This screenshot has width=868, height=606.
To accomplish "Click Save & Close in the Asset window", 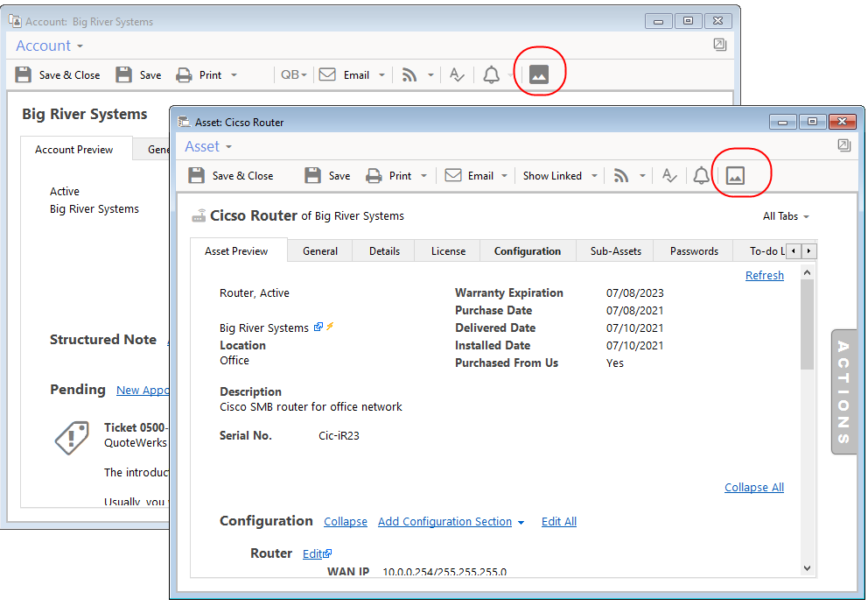I will [231, 176].
